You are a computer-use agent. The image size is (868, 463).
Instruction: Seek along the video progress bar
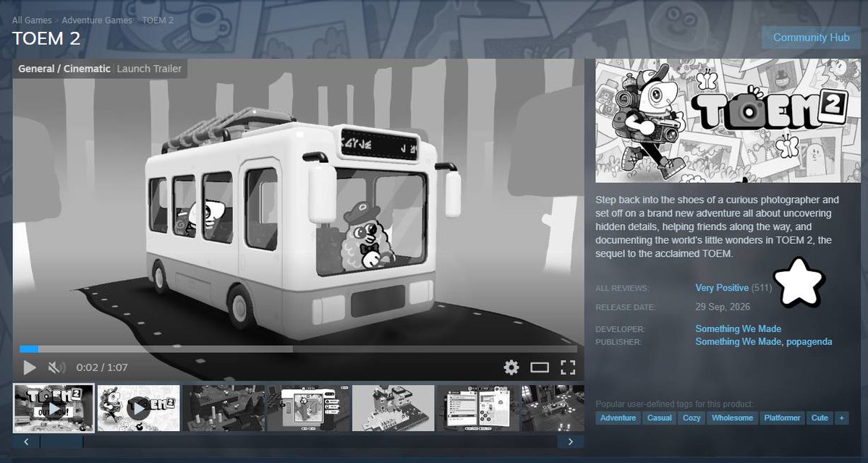pos(298,349)
